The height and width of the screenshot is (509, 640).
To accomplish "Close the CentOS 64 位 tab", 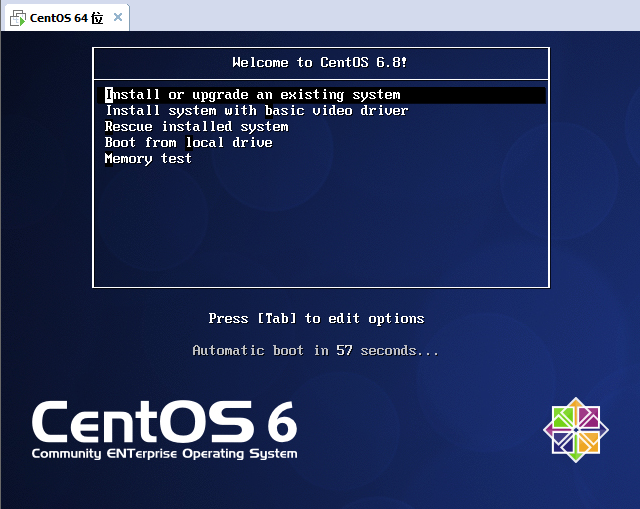I will click(x=118, y=17).
